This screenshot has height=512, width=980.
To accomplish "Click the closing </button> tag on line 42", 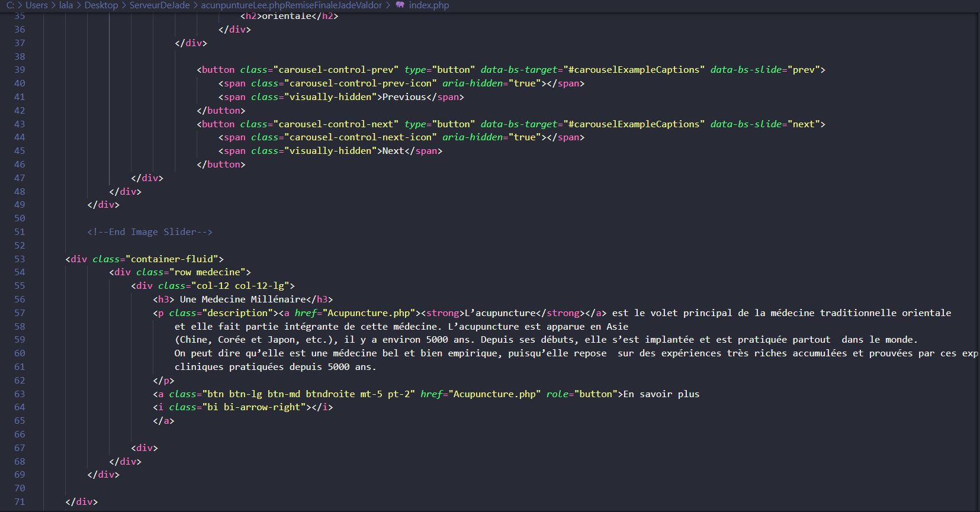I will coord(221,111).
